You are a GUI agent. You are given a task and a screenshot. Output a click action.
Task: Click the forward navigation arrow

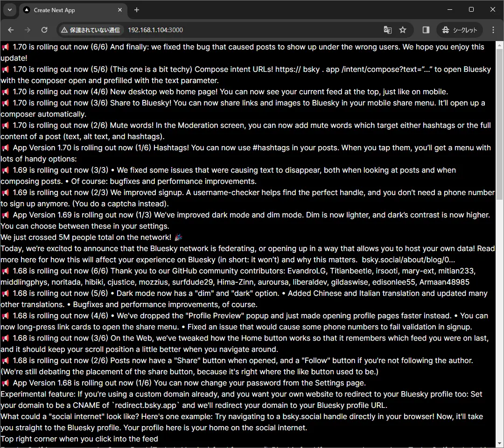[28, 30]
